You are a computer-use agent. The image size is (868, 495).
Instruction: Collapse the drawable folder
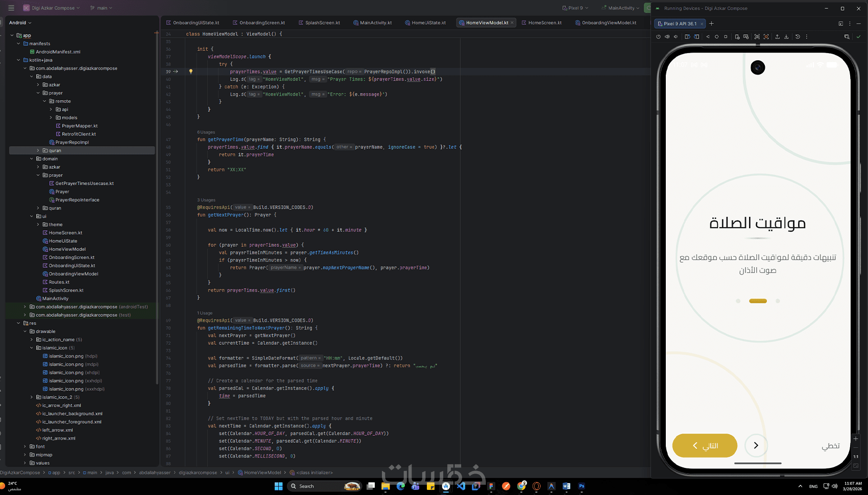click(25, 331)
